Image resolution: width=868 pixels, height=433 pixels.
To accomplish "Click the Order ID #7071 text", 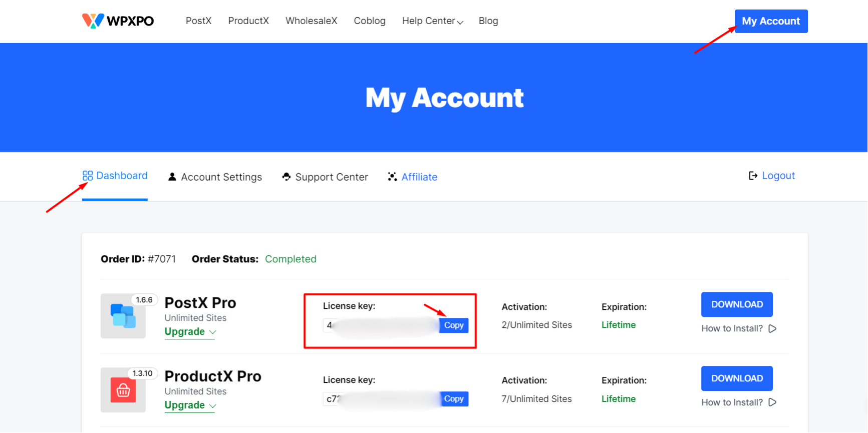I will [x=138, y=259].
